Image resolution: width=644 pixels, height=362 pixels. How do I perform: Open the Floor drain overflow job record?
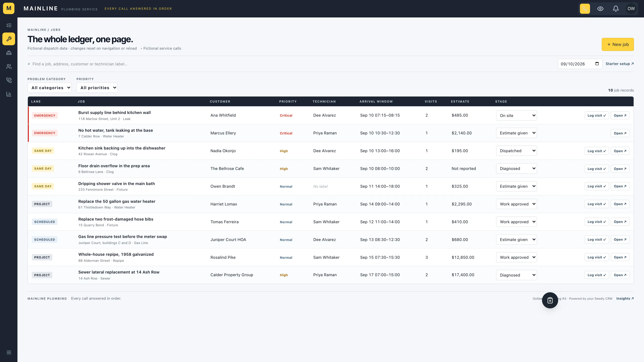(x=620, y=169)
